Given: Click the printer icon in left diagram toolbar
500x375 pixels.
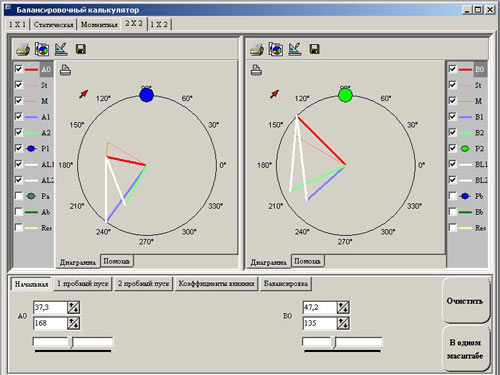Looking at the screenshot, I should [23, 49].
